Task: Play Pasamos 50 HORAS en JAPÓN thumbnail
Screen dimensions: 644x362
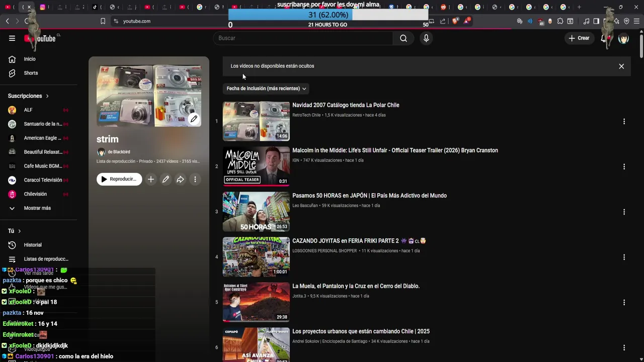Action: 256,212
